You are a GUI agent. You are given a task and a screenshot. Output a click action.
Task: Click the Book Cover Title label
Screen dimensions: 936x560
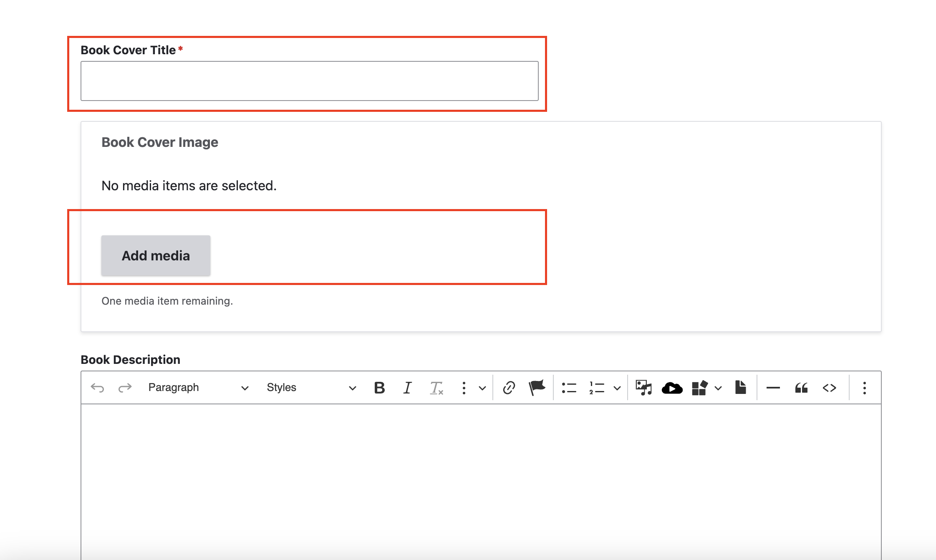(128, 50)
